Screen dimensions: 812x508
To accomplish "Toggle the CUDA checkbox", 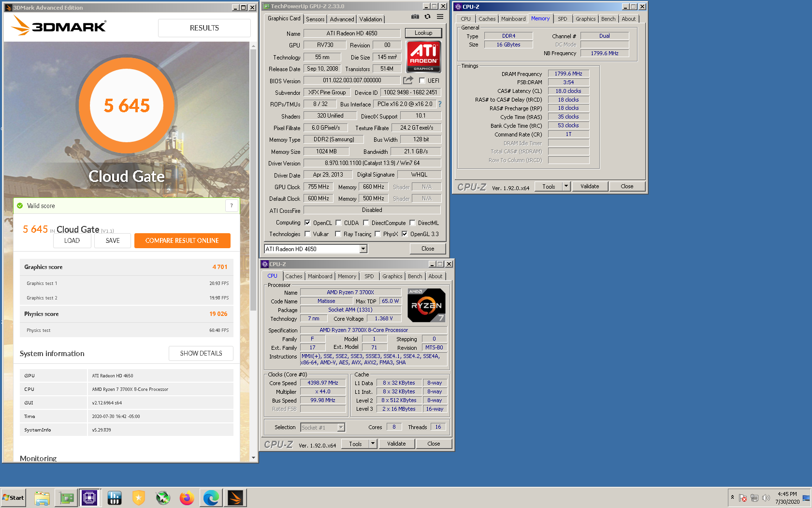I will tap(338, 223).
